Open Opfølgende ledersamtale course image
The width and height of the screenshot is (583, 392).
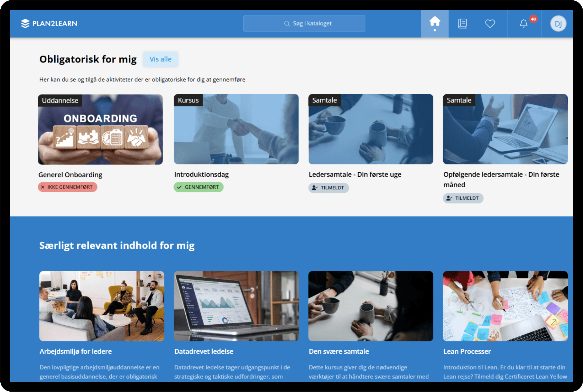pos(505,129)
